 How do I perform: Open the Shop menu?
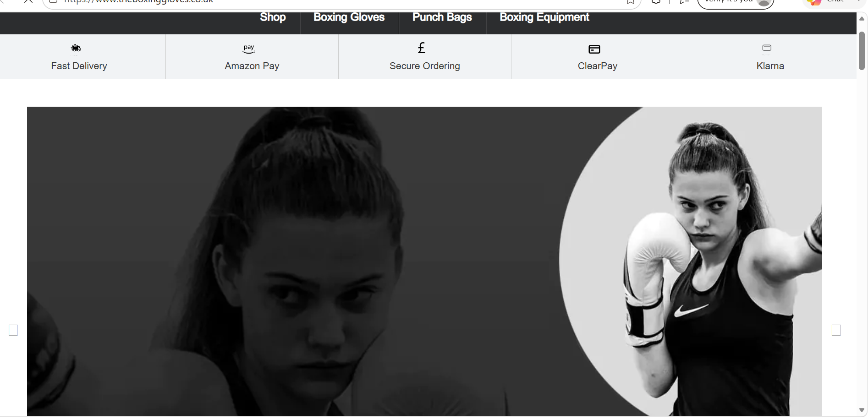273,17
